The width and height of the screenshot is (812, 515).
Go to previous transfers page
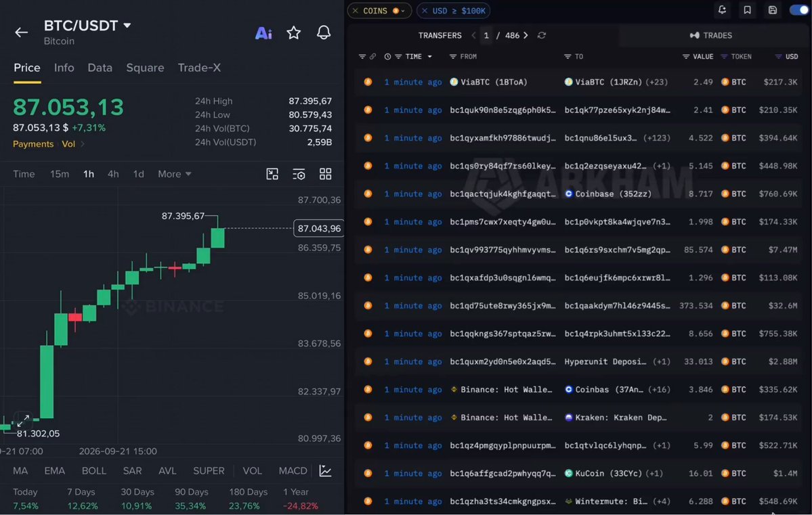point(473,35)
